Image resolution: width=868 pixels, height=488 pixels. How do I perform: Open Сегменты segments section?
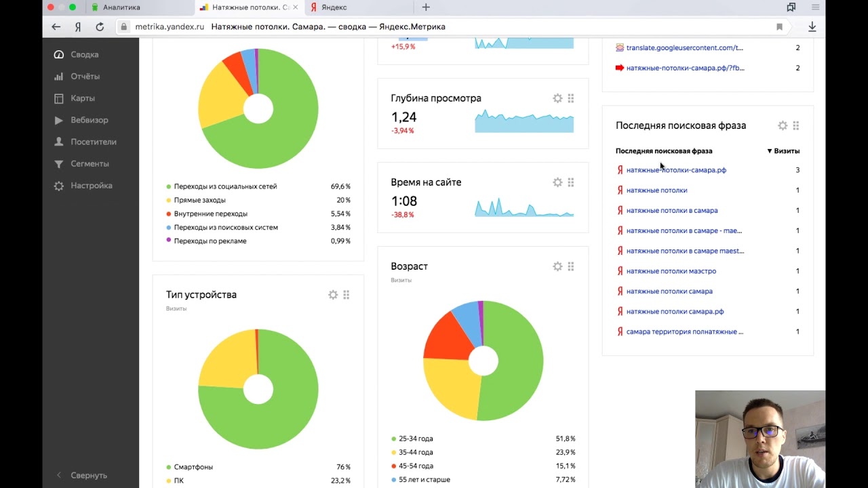point(90,163)
